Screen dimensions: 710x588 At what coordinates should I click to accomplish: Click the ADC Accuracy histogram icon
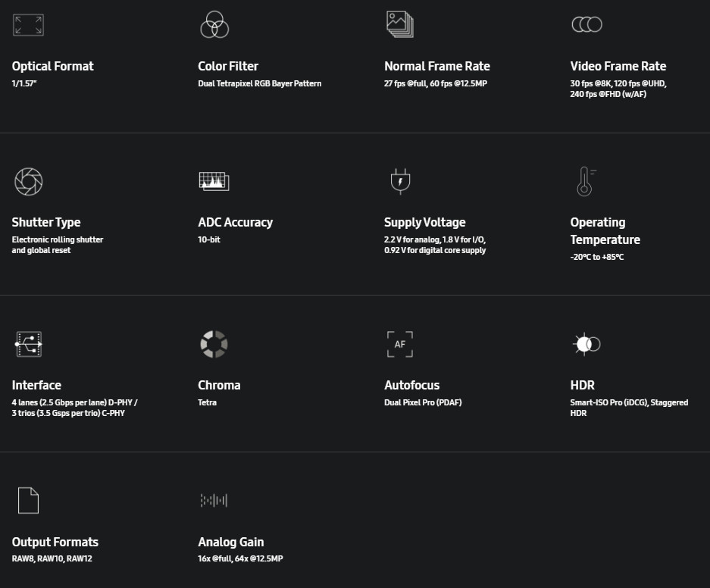click(x=214, y=181)
